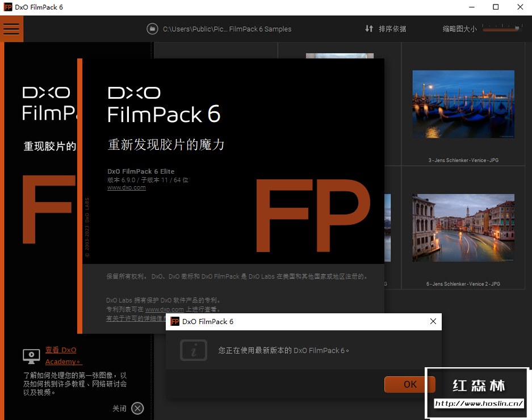
Task: Open www.dxo.com patent list link
Action: tap(165, 309)
